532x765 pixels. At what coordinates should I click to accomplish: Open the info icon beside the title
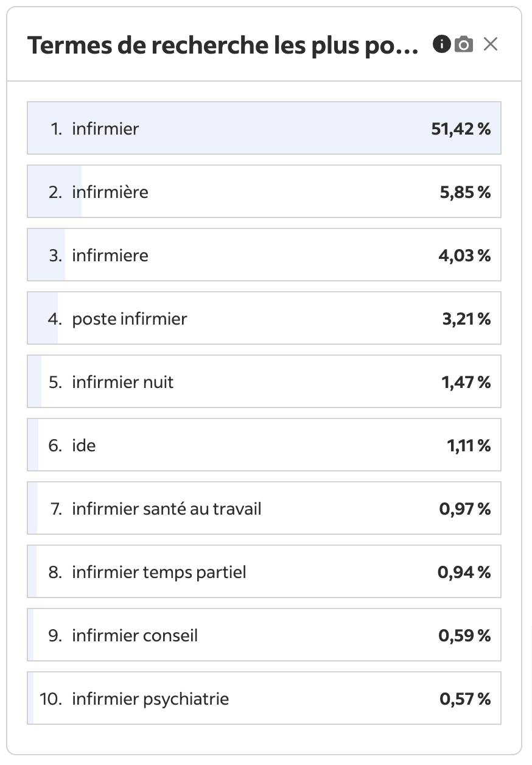pos(441,44)
